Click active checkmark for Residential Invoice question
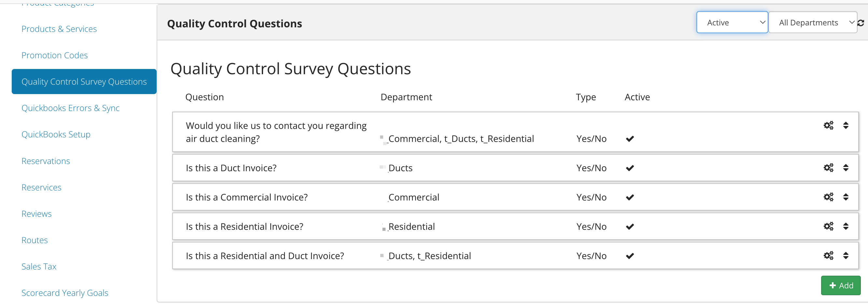868x304 pixels. [x=630, y=227]
